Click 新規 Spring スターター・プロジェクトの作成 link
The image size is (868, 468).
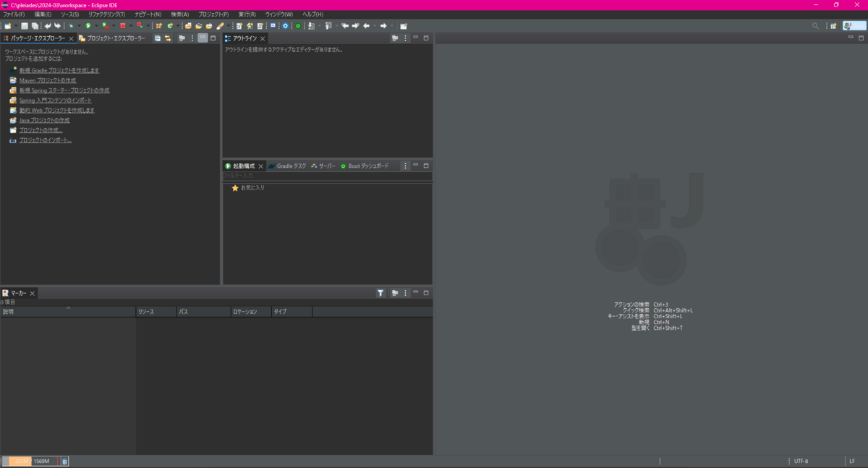[x=64, y=90]
